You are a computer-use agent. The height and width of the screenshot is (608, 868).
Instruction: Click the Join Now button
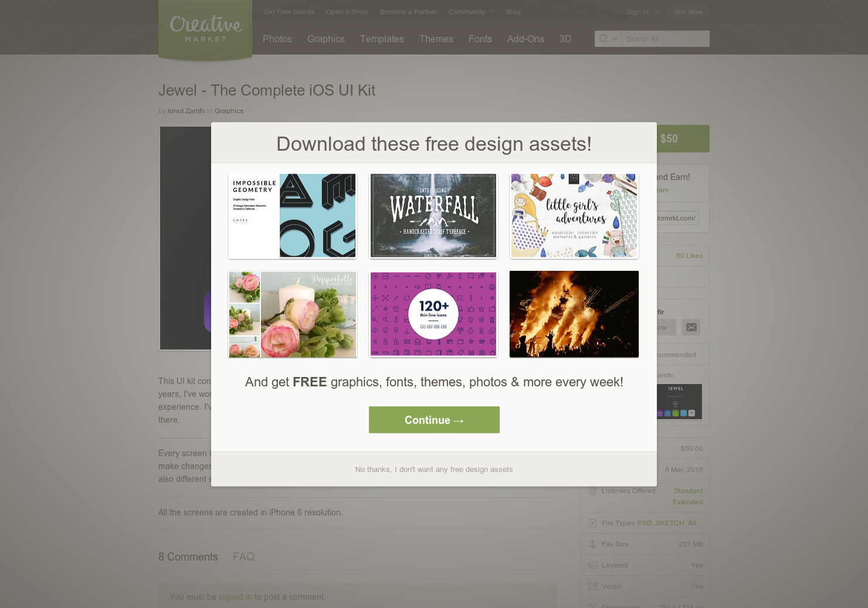[688, 12]
